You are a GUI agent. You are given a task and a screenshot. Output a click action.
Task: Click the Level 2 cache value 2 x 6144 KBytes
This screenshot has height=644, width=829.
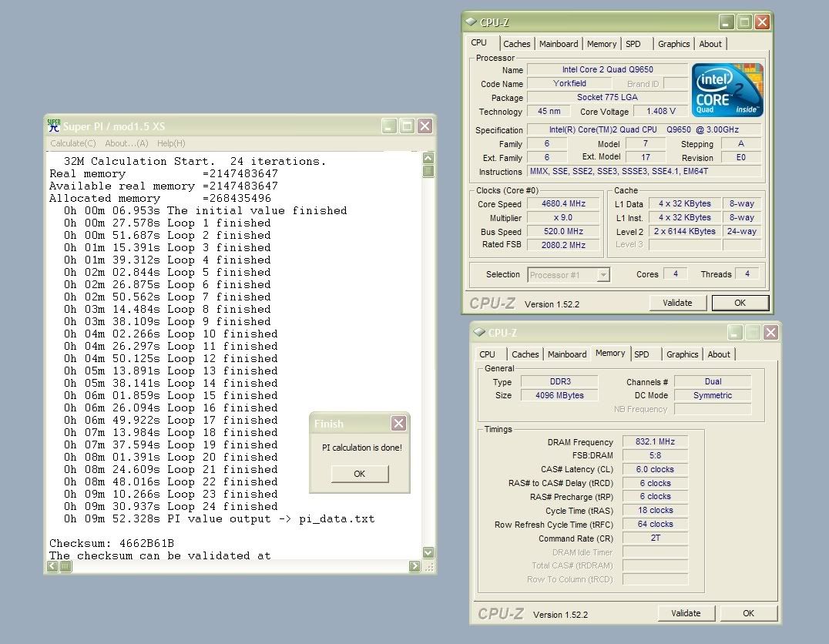685,232
